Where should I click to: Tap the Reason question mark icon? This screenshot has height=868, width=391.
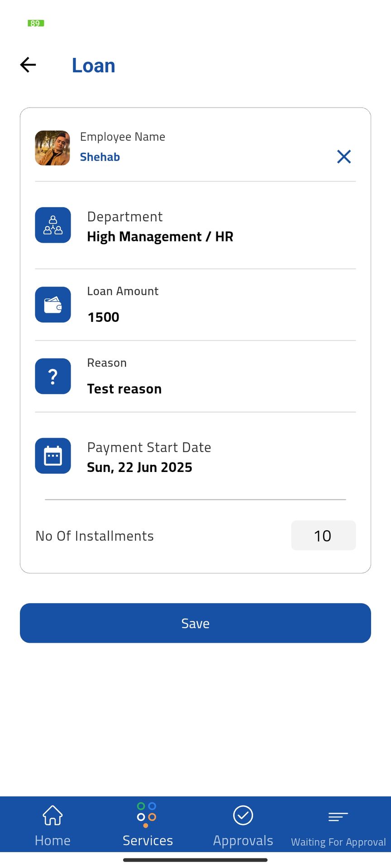(53, 376)
